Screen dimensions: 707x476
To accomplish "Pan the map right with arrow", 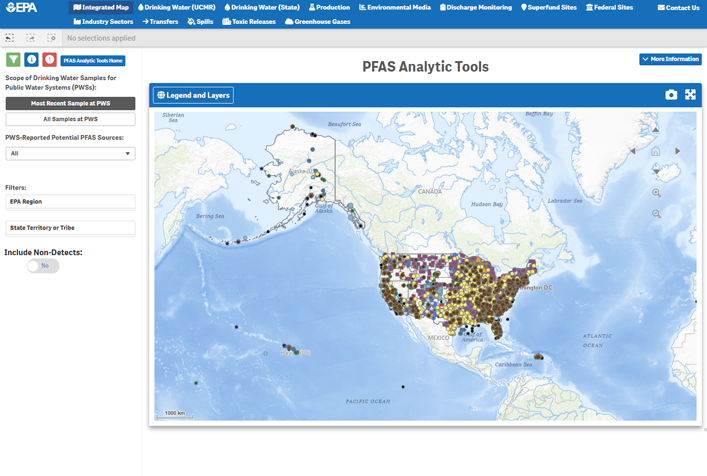I will click(677, 151).
